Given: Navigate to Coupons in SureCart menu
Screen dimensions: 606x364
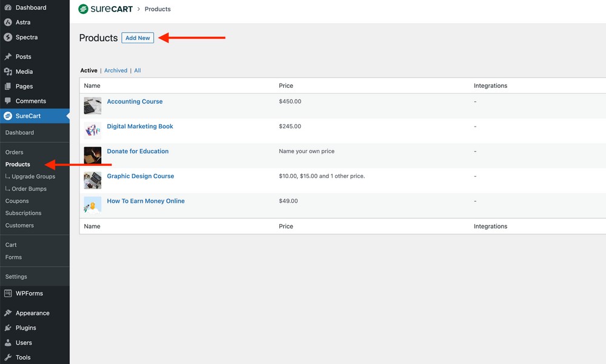Looking at the screenshot, I should click(x=17, y=201).
